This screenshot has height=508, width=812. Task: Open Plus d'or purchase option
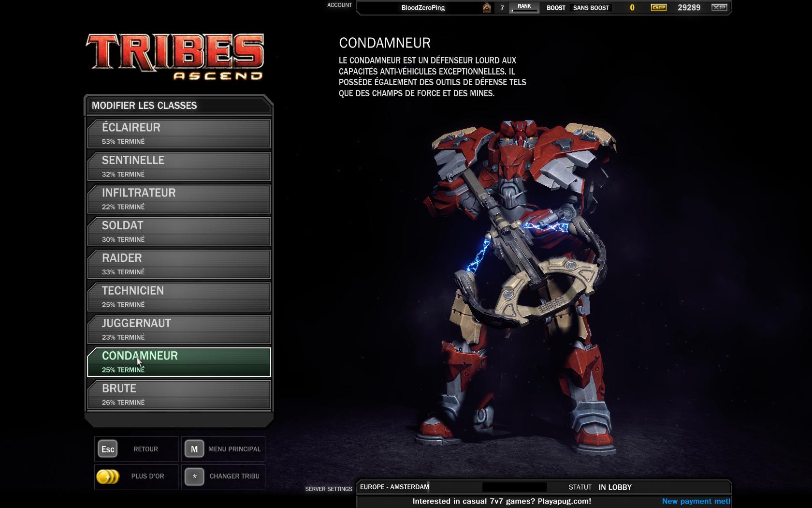point(147,476)
